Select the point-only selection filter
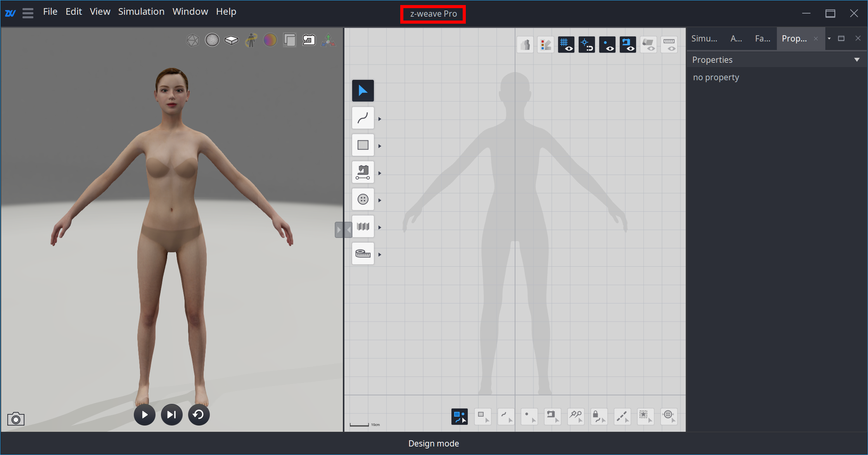The height and width of the screenshot is (455, 868). click(529, 417)
